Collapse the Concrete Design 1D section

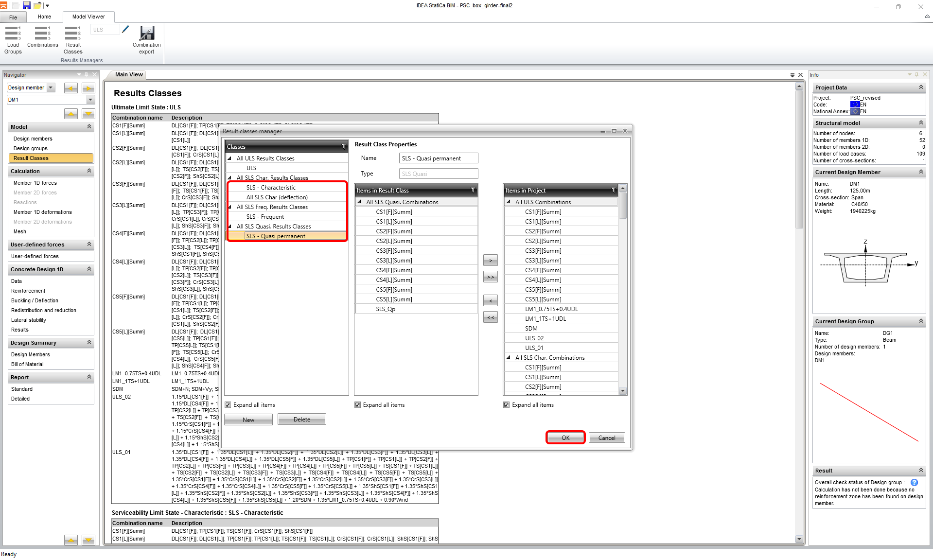tap(89, 269)
